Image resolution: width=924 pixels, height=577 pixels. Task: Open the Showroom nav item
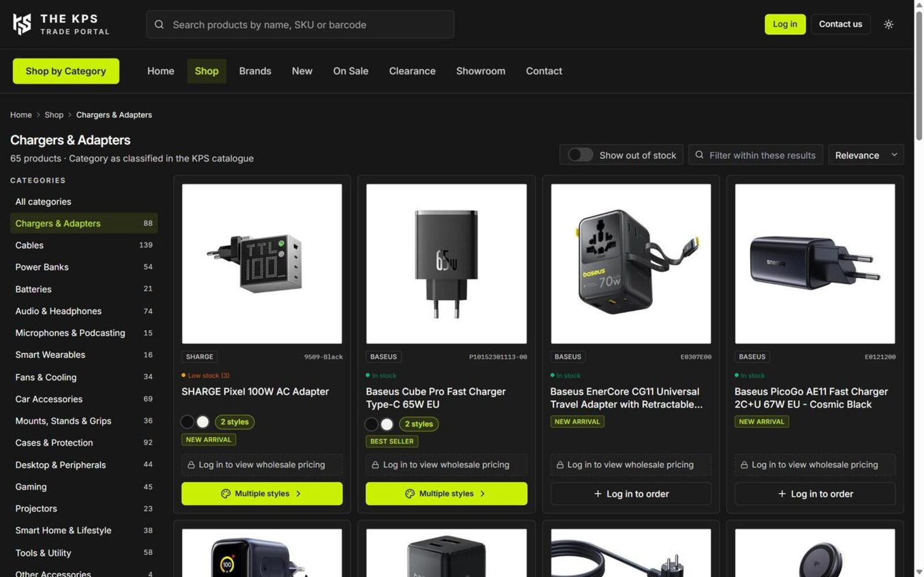click(480, 71)
